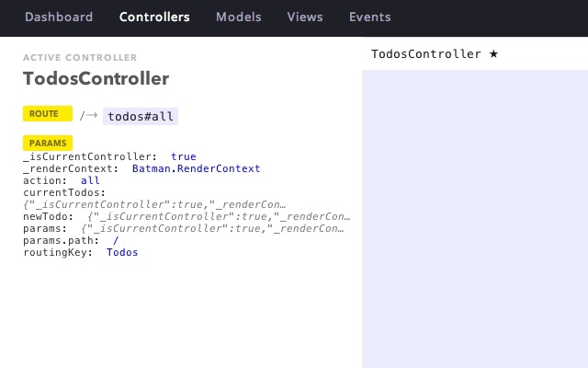Open the Batman.RenderContext value
Viewport: 588px width, 368px height.
point(196,168)
